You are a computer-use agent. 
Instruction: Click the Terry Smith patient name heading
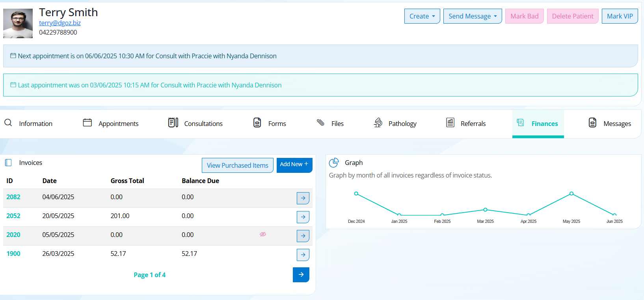(x=68, y=12)
